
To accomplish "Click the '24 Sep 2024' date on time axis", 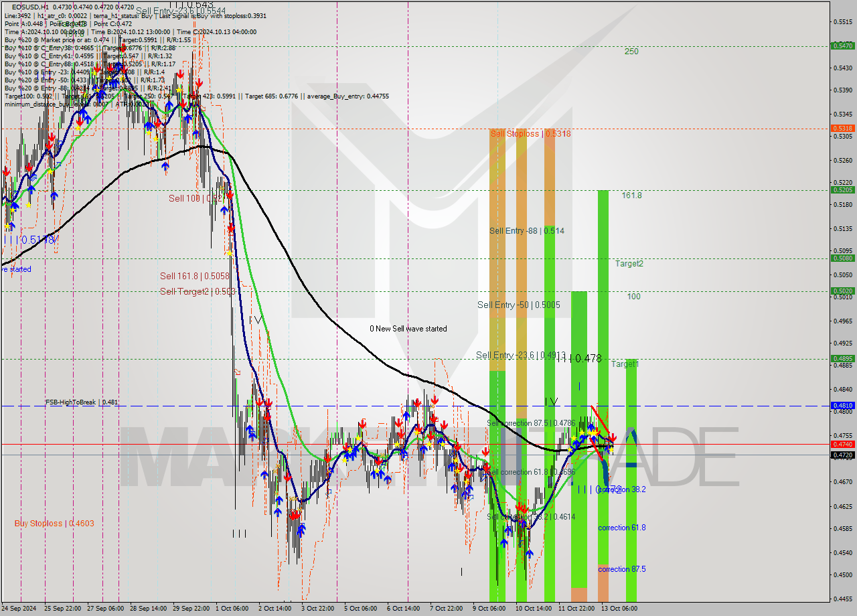I will 19,609.
